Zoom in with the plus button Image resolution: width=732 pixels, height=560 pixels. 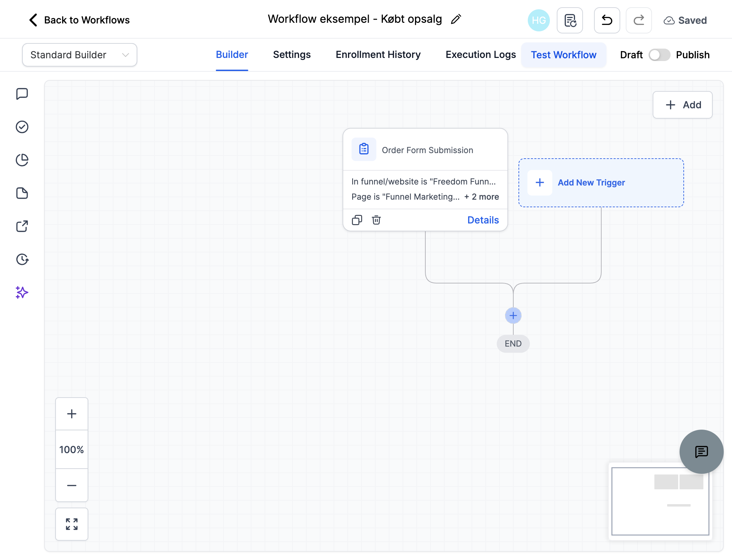(72, 414)
